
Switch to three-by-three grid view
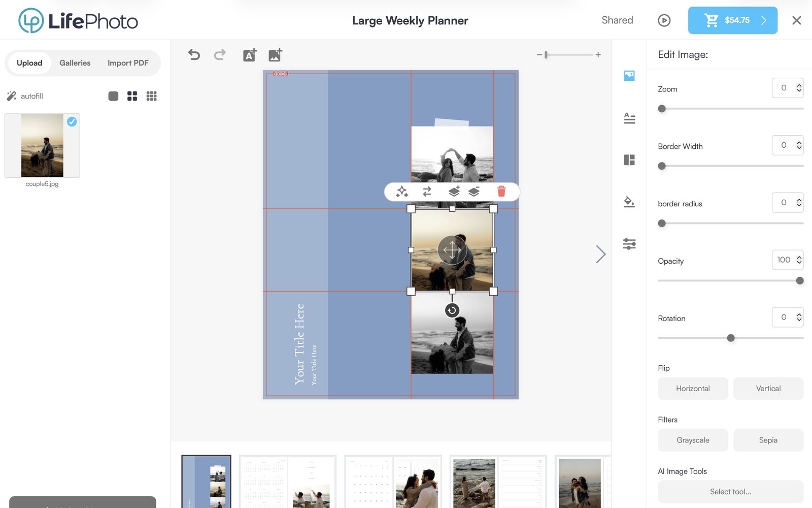tap(151, 96)
